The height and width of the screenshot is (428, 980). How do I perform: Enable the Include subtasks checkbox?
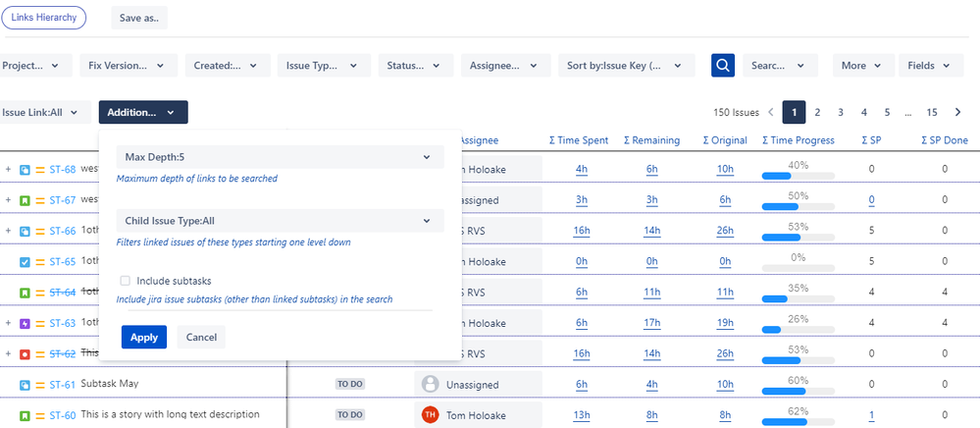click(125, 281)
